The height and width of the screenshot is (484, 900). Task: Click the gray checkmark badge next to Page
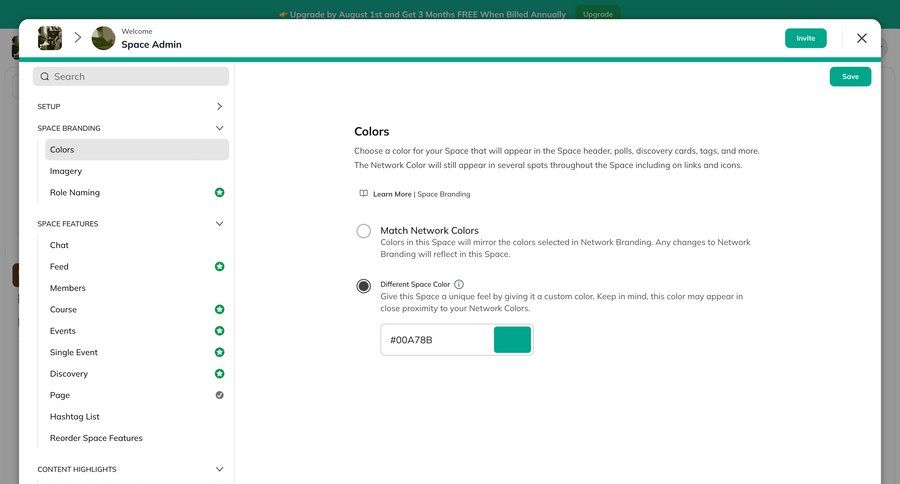(219, 395)
